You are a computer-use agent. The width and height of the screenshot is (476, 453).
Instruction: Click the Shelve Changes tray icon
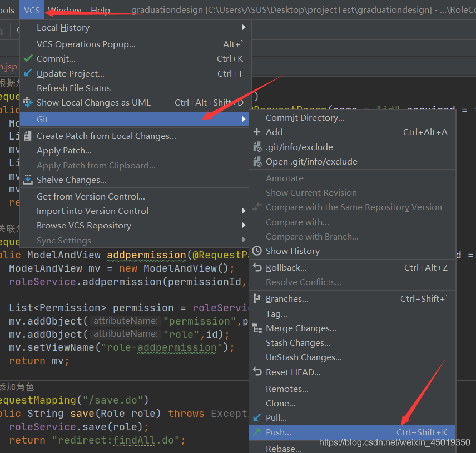point(28,180)
